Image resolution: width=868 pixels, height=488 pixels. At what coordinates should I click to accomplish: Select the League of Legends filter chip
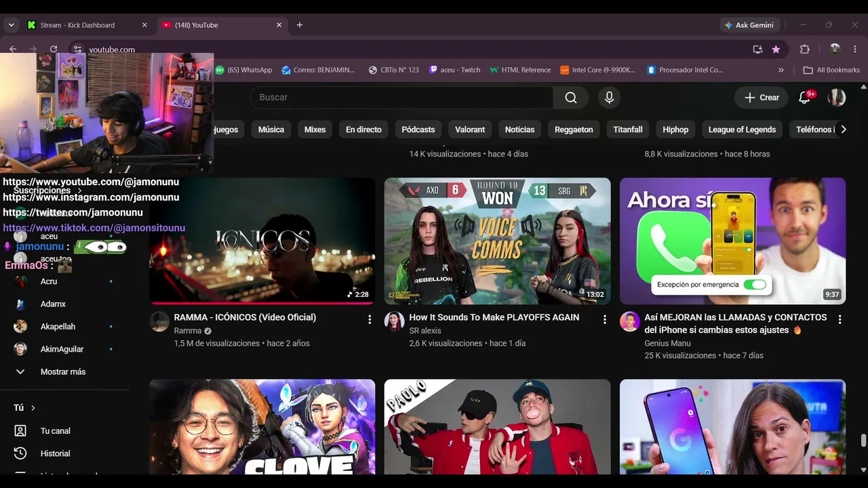click(742, 129)
